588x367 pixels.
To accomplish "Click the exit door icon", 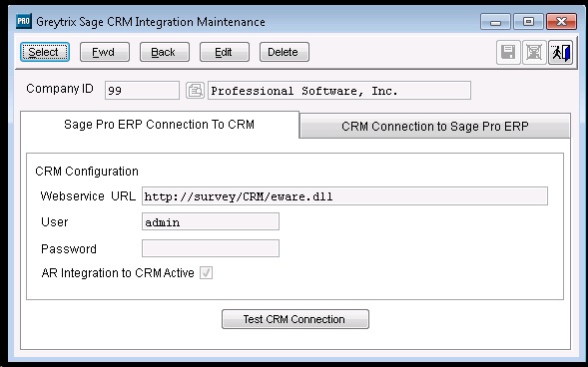I will click(560, 53).
